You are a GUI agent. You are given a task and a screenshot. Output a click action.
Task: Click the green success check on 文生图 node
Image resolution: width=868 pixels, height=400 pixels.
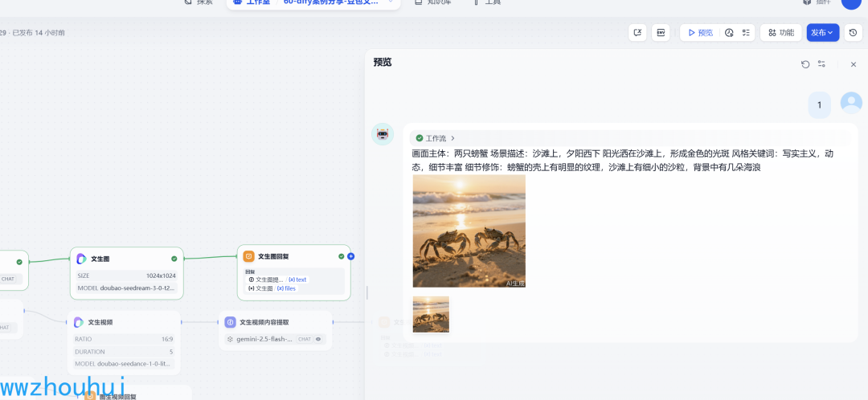[174, 259]
